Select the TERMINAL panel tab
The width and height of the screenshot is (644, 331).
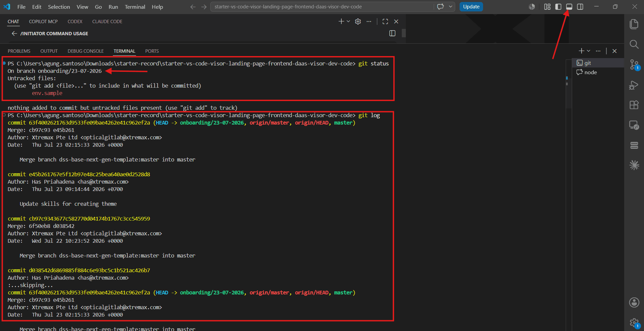124,51
